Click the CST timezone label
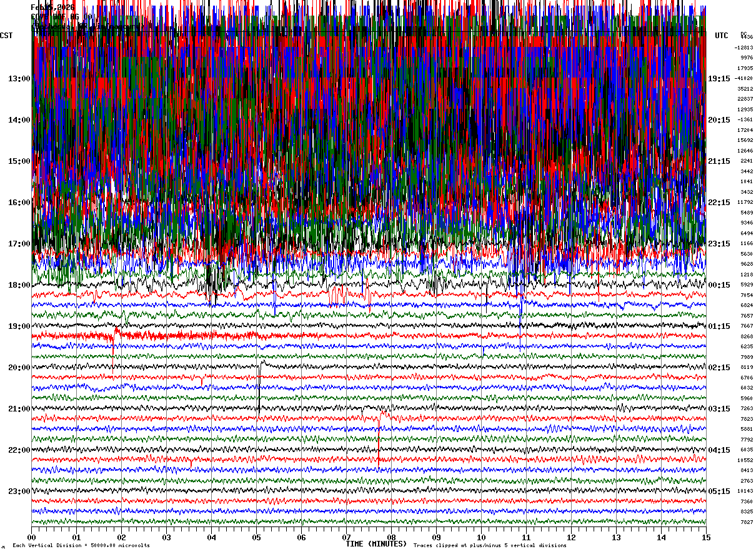Screen dimensions: 756x554 (x=6, y=36)
